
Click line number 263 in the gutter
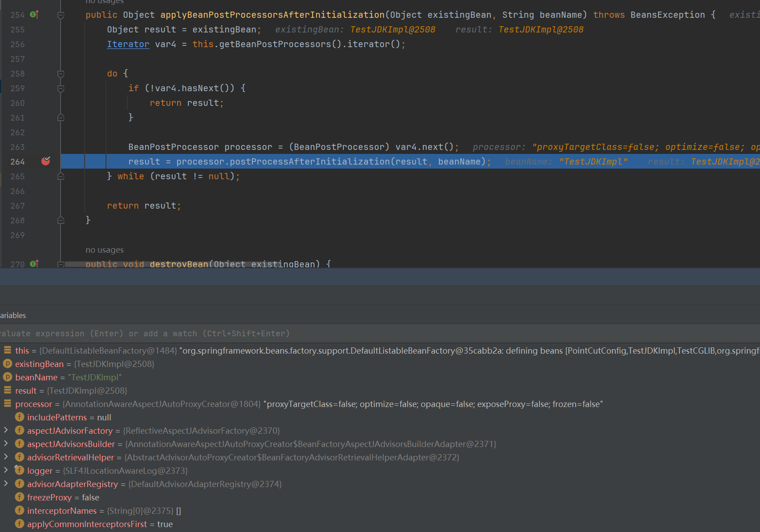tap(17, 147)
